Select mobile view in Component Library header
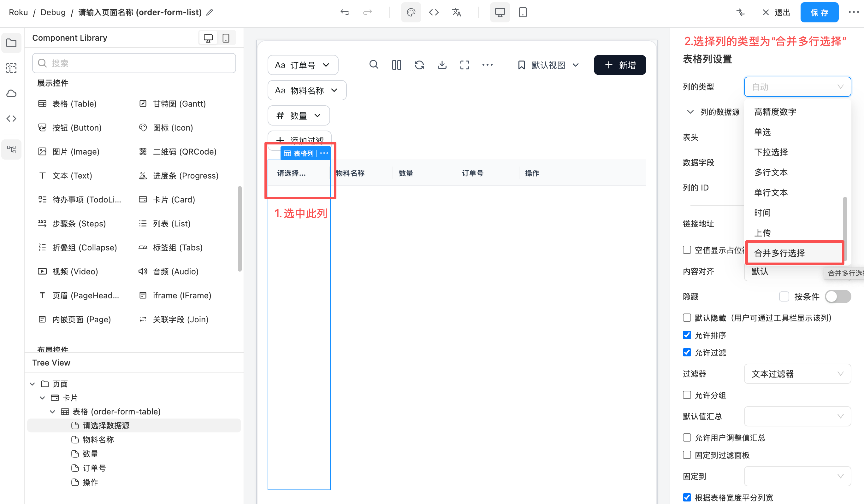Screen dimensions: 864x504 (x=226, y=38)
